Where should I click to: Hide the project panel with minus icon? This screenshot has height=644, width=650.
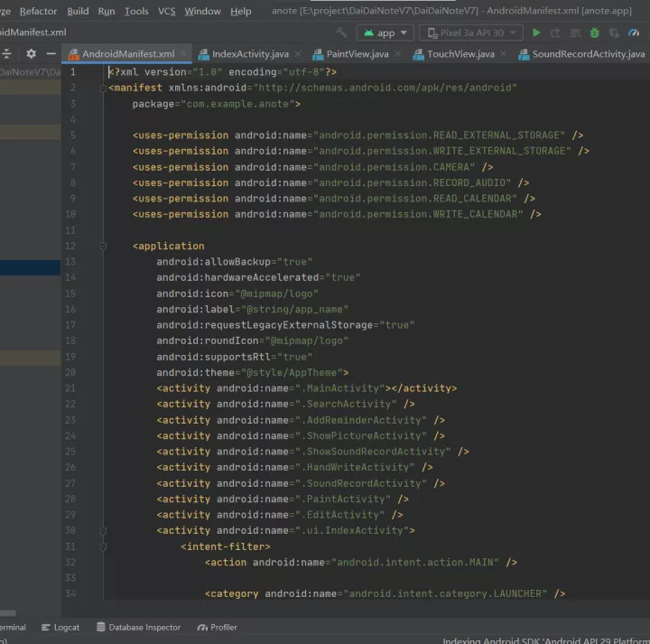click(x=51, y=54)
